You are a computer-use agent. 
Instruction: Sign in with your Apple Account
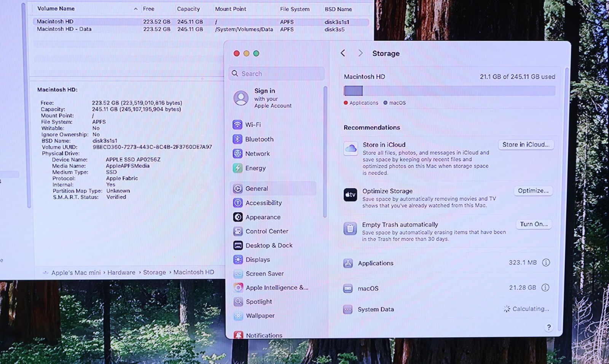coord(273,98)
